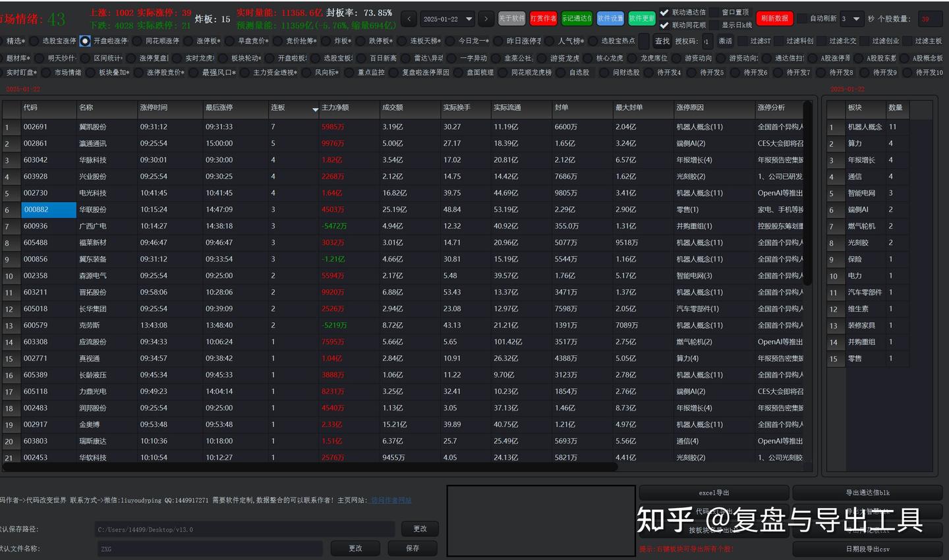Click 软件更新 to check for updates
The height and width of the screenshot is (560, 949).
tap(641, 18)
